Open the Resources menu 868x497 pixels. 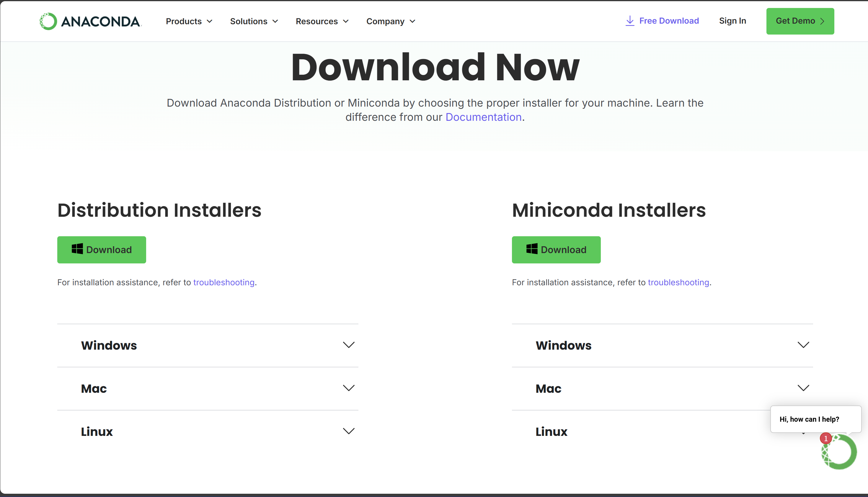tap(322, 21)
